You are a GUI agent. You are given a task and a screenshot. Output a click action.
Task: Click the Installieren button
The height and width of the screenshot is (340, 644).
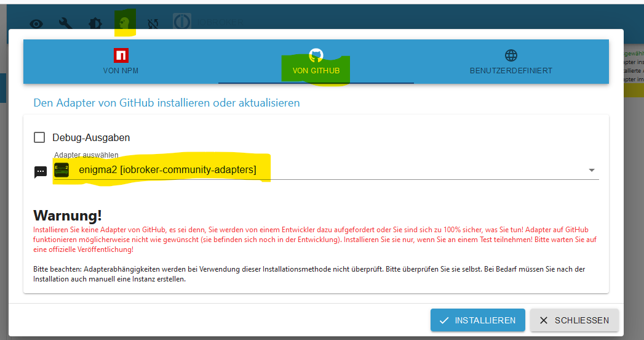478,320
